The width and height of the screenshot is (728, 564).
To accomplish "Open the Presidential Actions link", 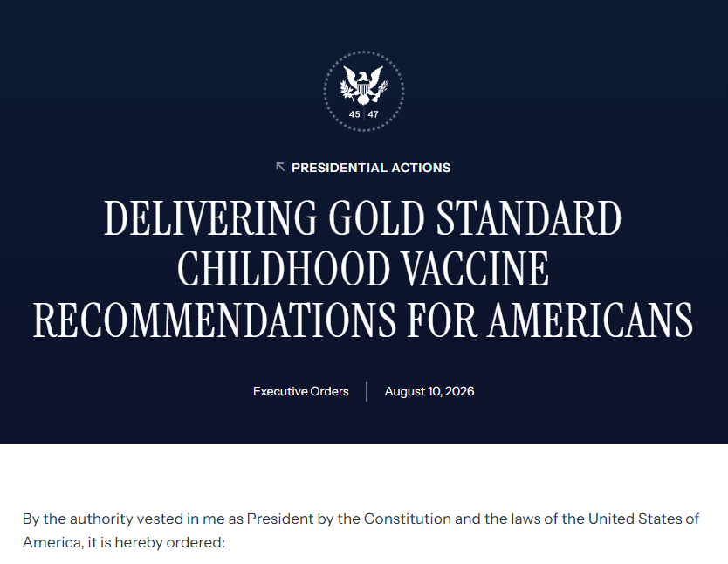I will [x=371, y=168].
